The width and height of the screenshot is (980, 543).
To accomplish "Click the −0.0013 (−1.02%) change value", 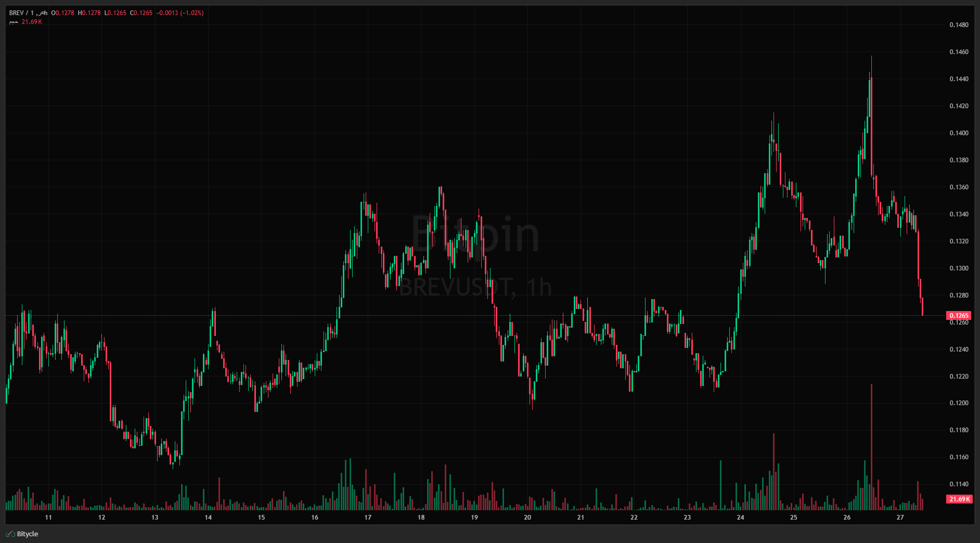I will pos(180,13).
